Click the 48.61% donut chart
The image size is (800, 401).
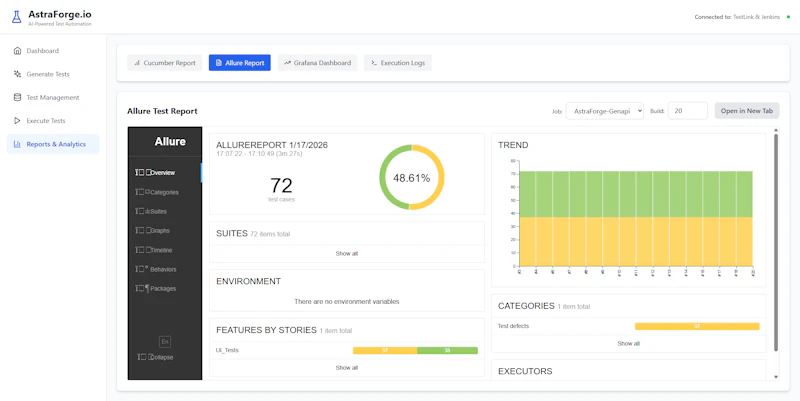pyautogui.click(x=412, y=177)
